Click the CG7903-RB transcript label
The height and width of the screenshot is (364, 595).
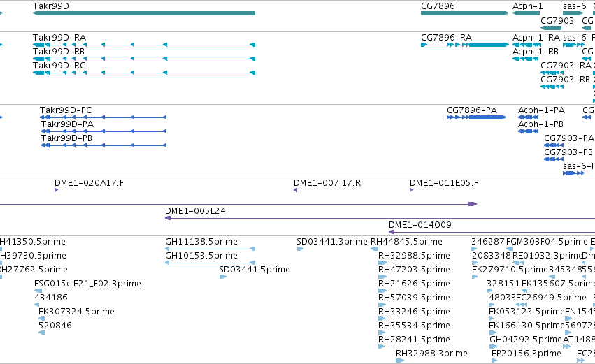[x=565, y=80]
